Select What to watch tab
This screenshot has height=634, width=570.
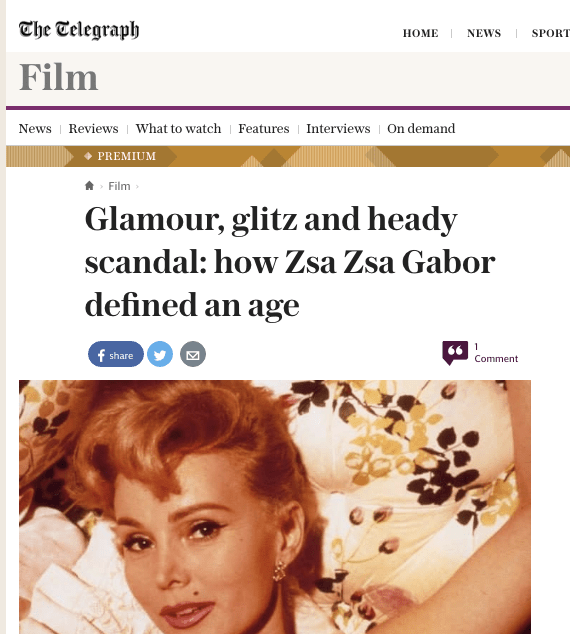click(x=178, y=129)
